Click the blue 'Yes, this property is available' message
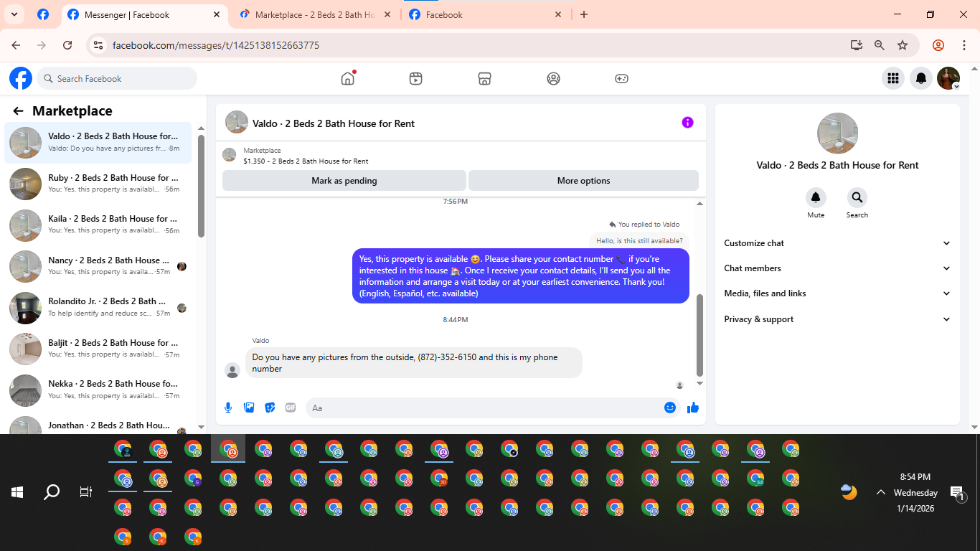Image resolution: width=980 pixels, height=551 pixels. pos(521,276)
